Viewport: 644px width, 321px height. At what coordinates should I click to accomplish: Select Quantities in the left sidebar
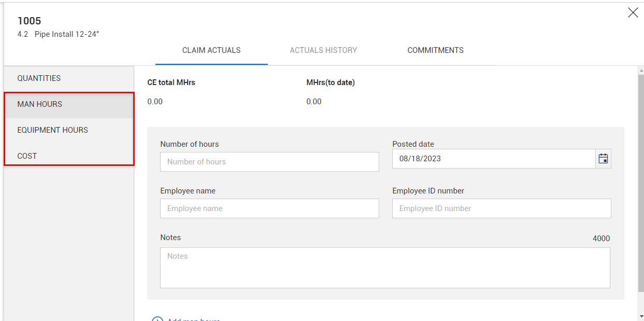(x=39, y=78)
